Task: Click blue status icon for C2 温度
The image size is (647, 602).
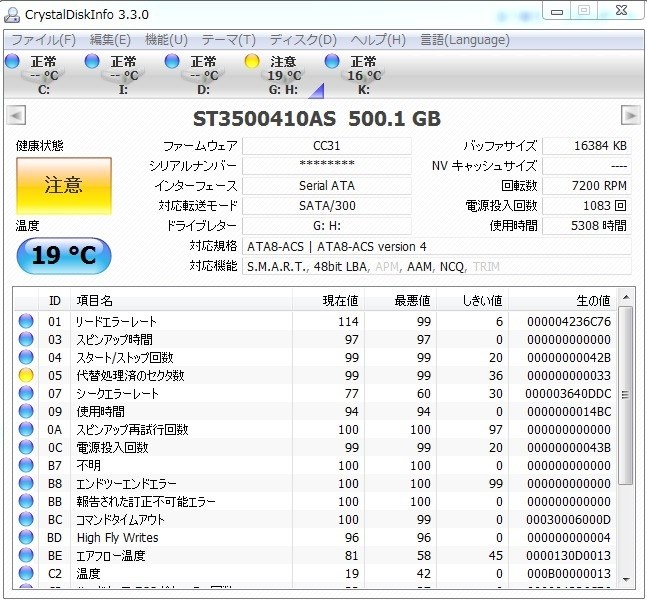Action: [x=26, y=573]
